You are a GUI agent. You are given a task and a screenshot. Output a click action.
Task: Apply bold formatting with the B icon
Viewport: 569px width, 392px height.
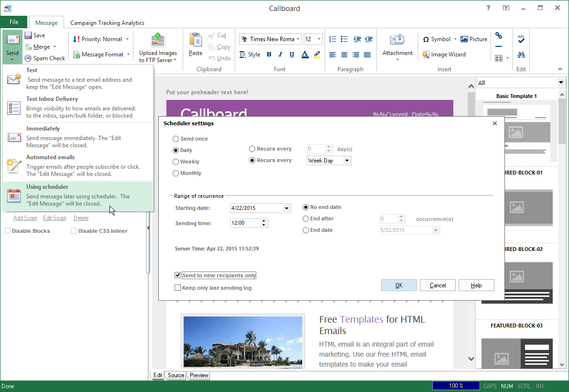coord(269,54)
